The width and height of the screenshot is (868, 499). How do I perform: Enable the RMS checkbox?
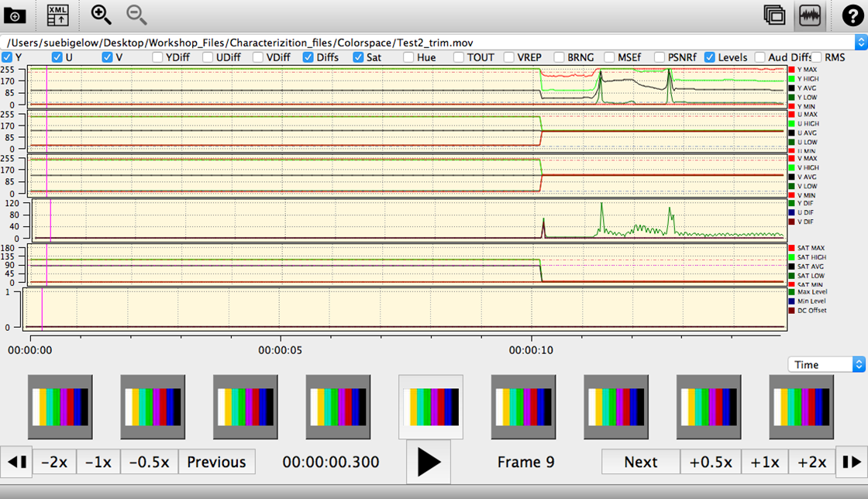tap(817, 57)
